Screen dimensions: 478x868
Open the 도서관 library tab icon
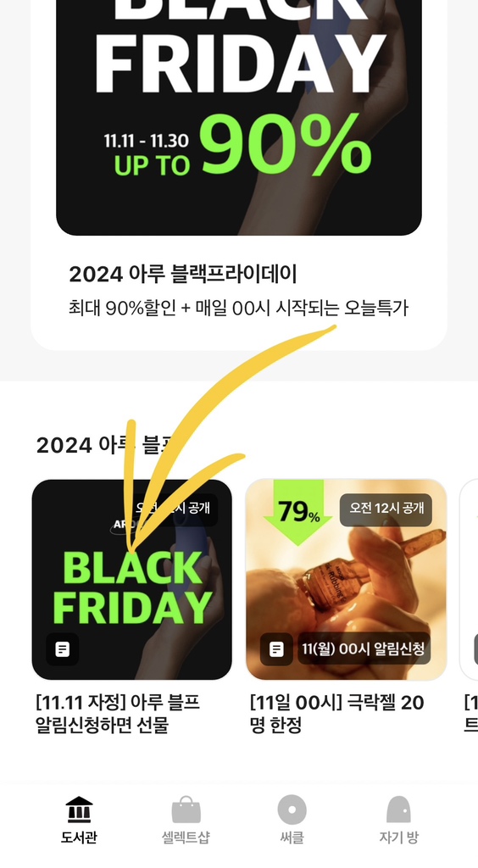79,810
